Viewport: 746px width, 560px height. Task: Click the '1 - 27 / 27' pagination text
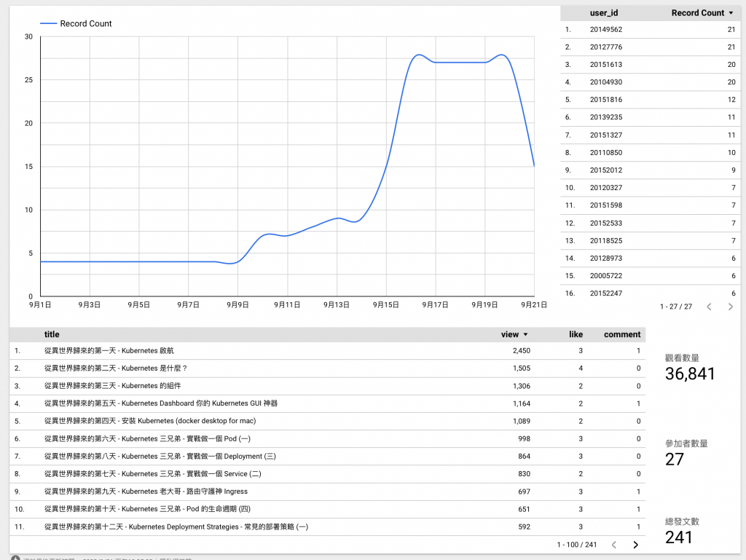point(675,307)
